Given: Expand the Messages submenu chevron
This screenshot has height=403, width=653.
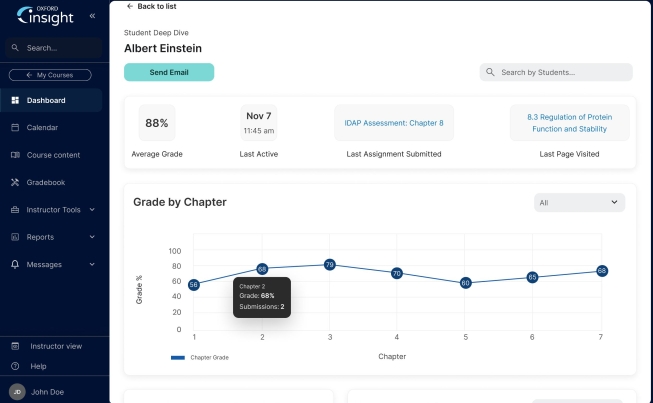Looking at the screenshot, I should pos(92,264).
